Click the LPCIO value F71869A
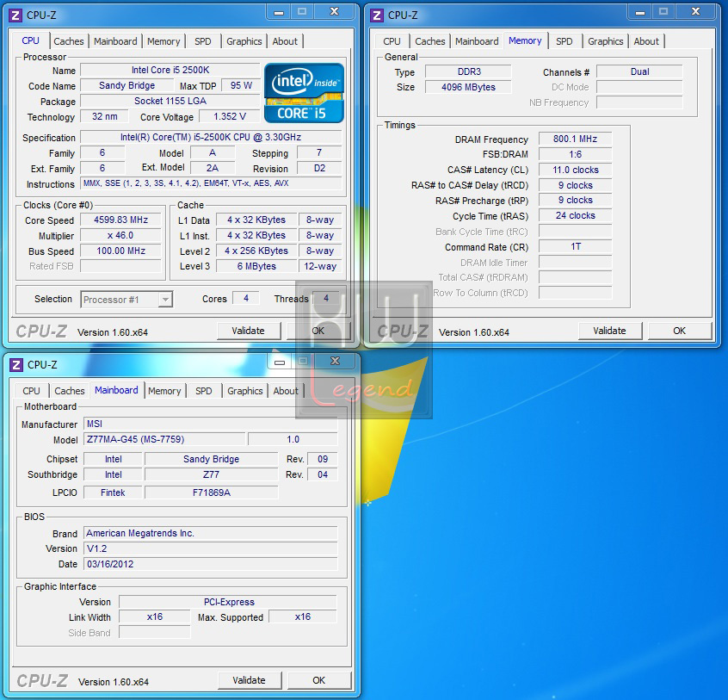The height and width of the screenshot is (700, 728). 211,492
